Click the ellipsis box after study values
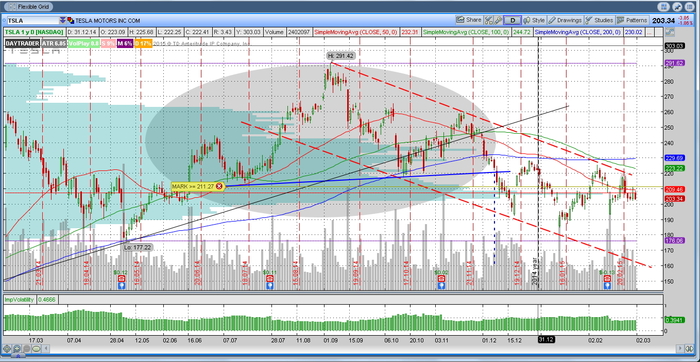Viewport: 700px width, 362px height. pos(650,32)
